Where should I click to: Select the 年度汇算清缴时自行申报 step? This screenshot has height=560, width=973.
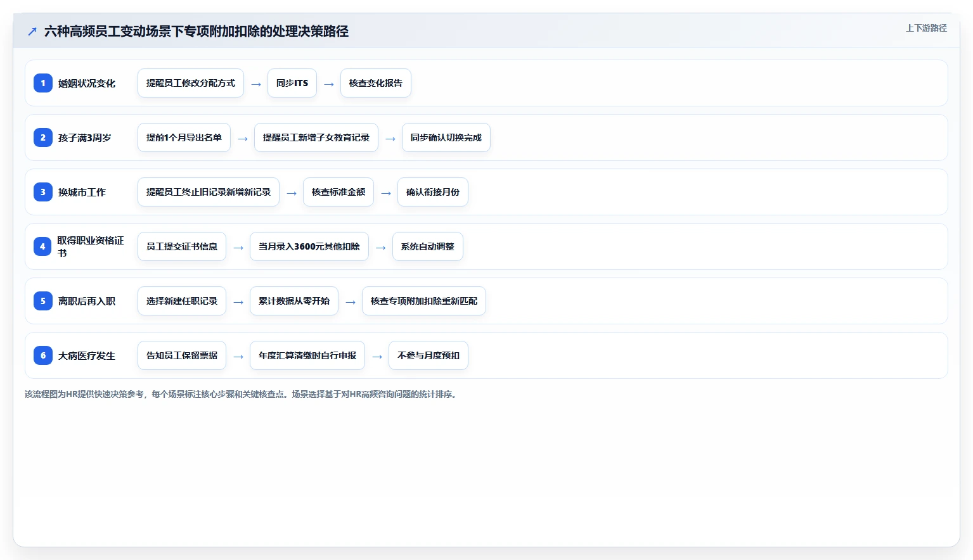[307, 355]
